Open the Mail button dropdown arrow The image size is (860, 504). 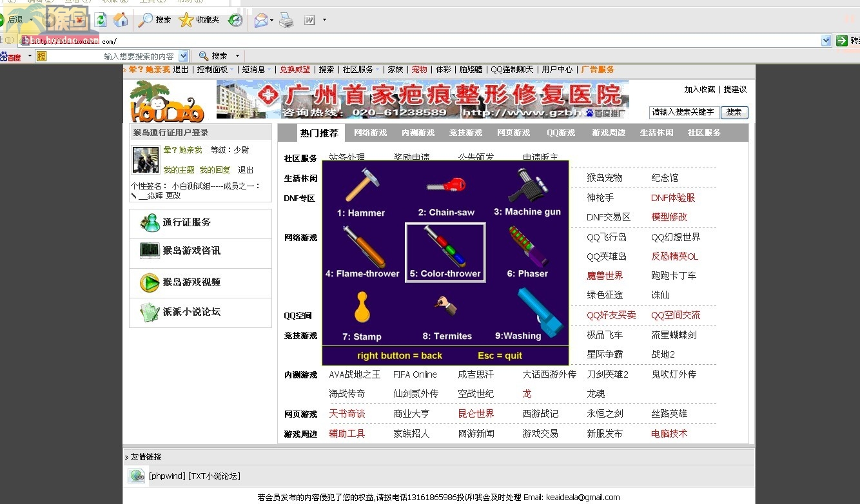(x=271, y=20)
